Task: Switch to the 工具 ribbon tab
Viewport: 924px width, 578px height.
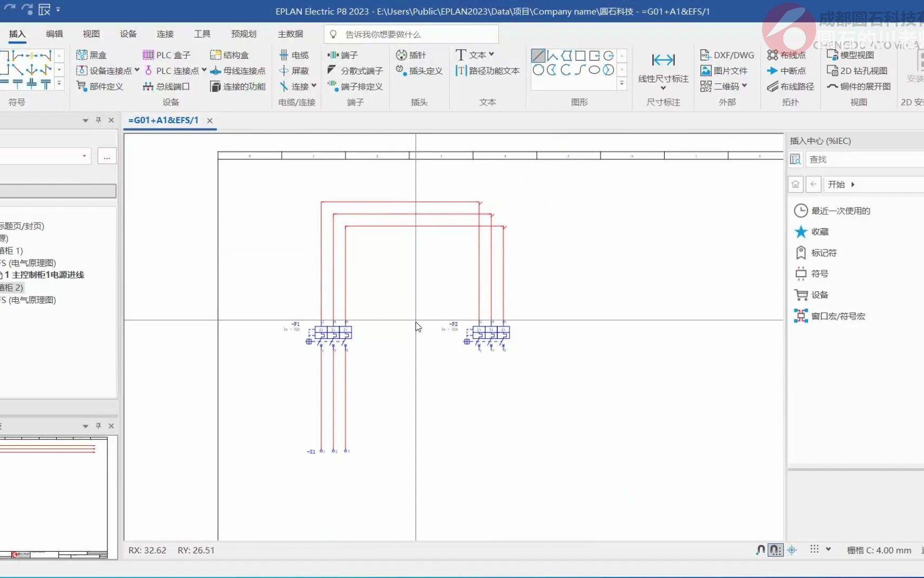Action: pyautogui.click(x=202, y=34)
